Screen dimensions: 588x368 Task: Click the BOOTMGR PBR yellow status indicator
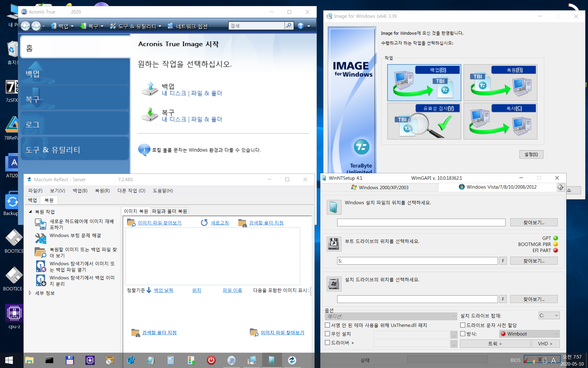pos(556,244)
